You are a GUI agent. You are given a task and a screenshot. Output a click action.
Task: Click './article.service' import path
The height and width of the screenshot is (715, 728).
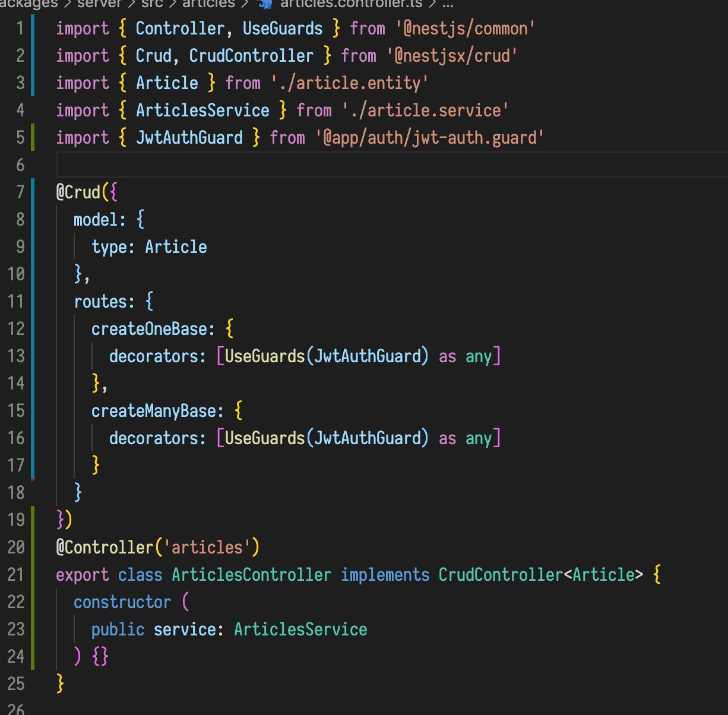pos(425,110)
